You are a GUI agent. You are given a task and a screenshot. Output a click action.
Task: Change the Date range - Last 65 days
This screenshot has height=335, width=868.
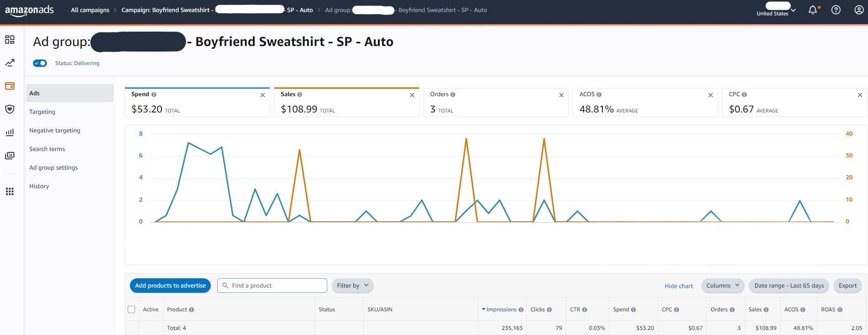(789, 286)
